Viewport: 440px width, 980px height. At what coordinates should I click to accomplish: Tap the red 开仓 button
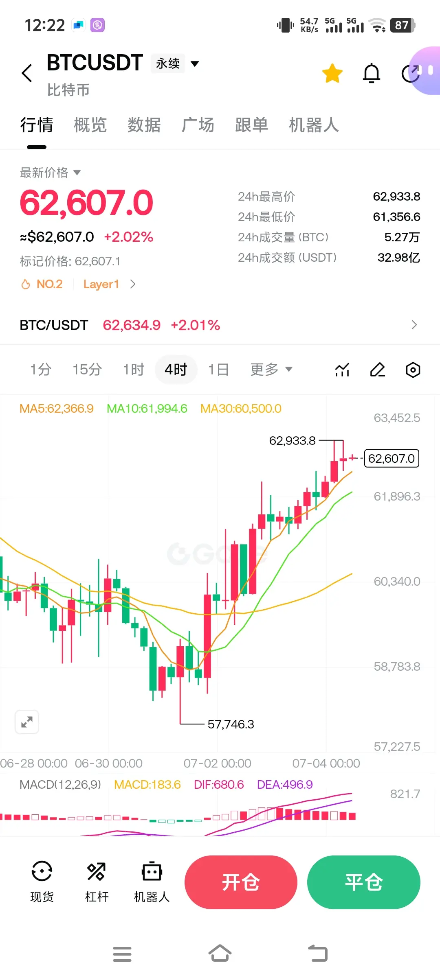tap(241, 882)
